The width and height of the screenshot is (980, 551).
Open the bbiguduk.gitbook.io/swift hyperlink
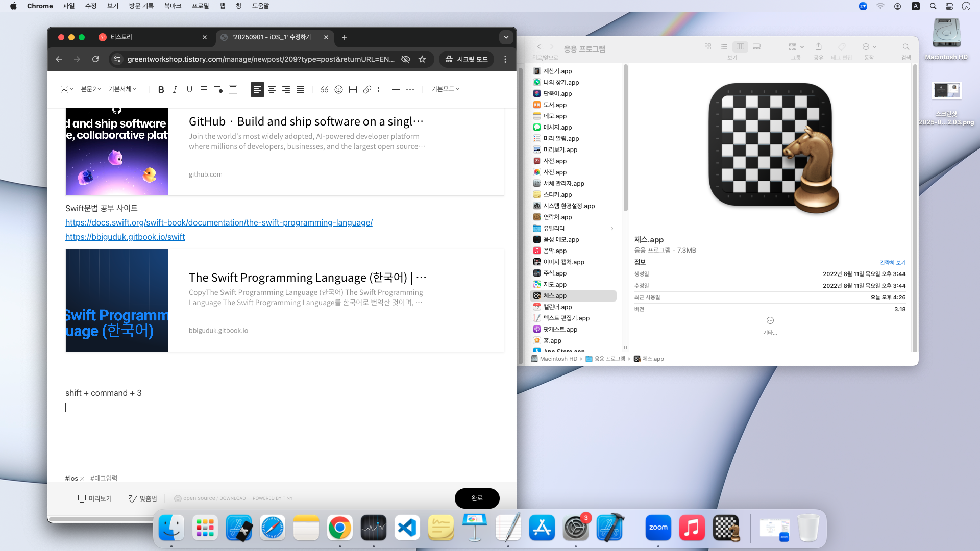tap(125, 237)
